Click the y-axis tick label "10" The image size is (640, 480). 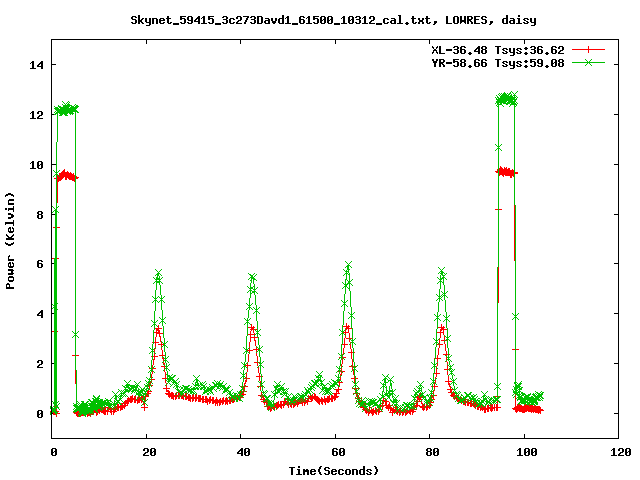click(36, 164)
